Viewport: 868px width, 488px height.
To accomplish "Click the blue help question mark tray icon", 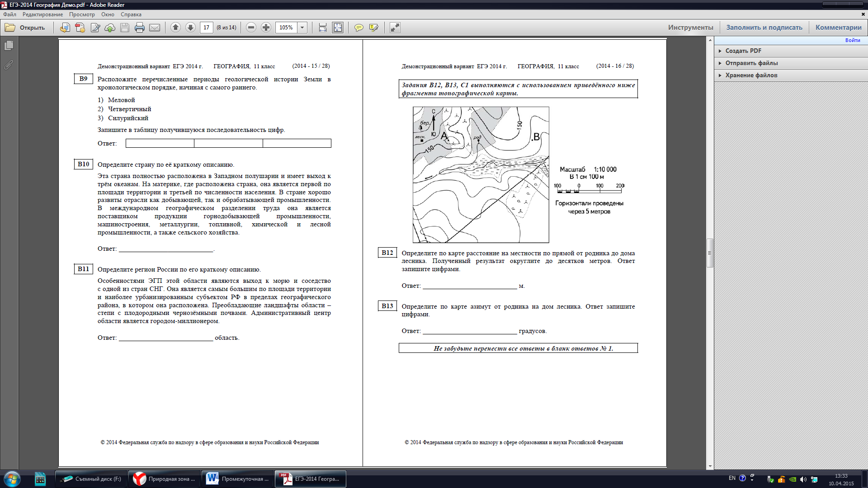I will pyautogui.click(x=742, y=478).
